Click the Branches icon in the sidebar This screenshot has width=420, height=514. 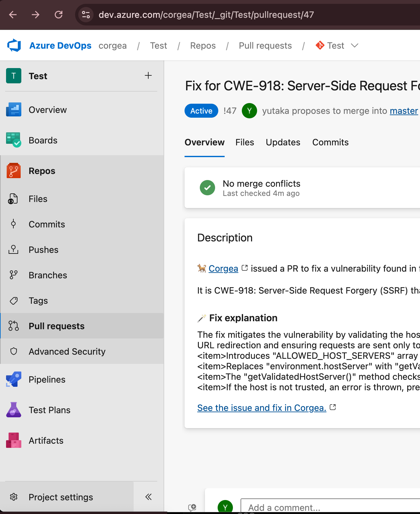coord(13,275)
